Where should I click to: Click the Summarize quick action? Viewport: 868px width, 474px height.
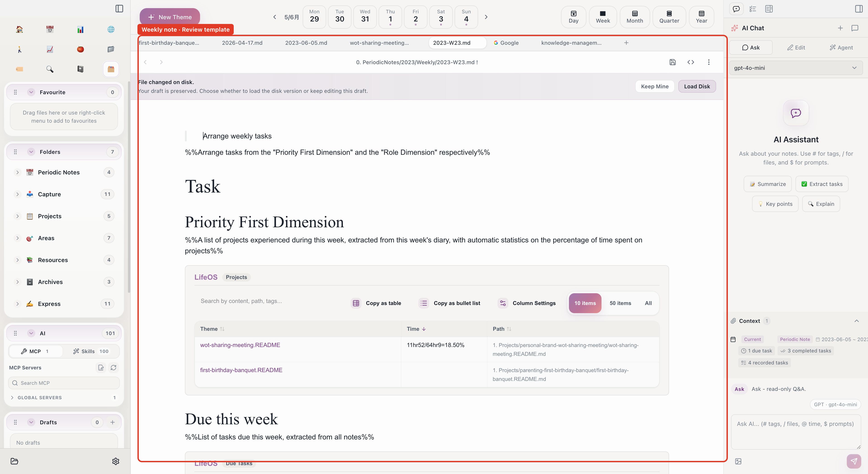768,184
